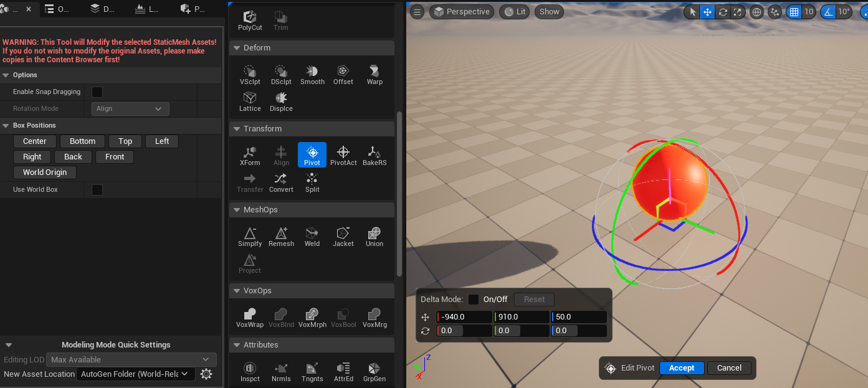Activate the Smooth deform tool
This screenshot has width=868, height=388.
312,75
